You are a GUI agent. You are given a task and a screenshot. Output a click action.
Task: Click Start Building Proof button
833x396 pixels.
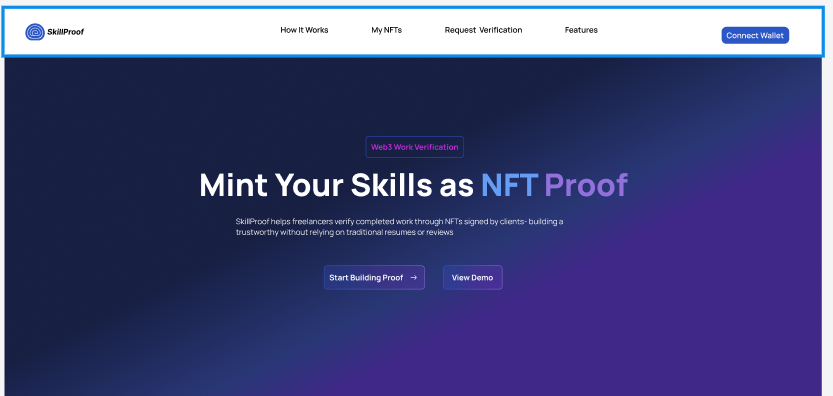pyautogui.click(x=374, y=277)
